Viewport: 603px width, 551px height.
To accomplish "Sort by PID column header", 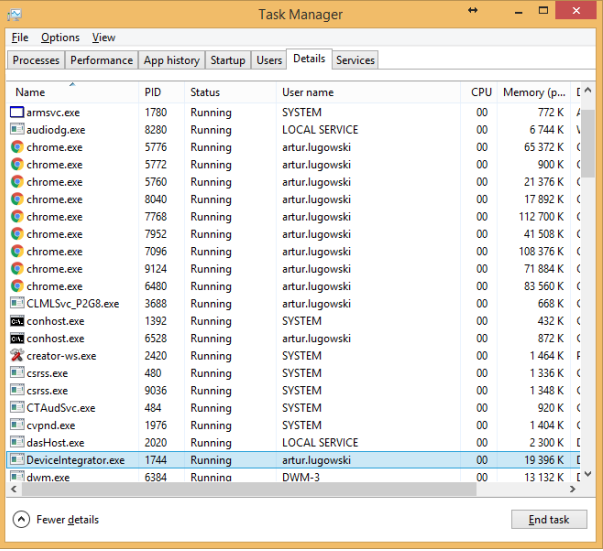I will coord(160,92).
